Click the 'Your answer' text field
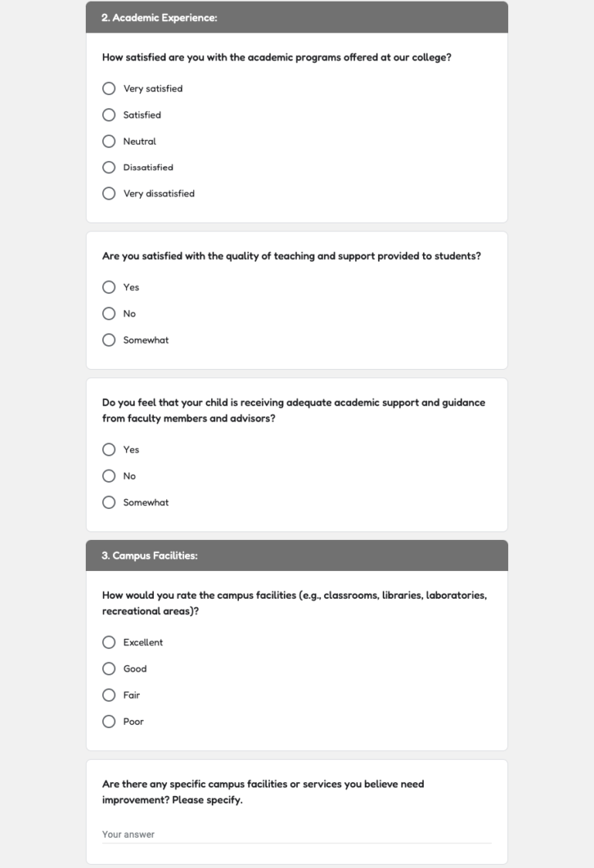Viewport: 594px width, 868px height. (x=296, y=834)
